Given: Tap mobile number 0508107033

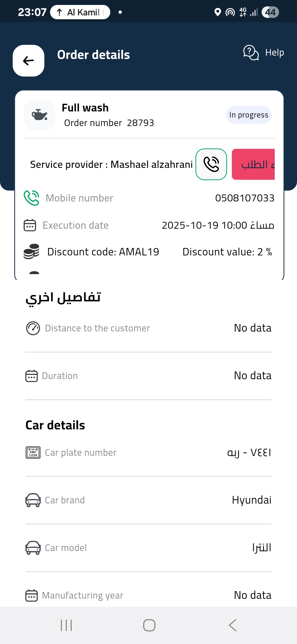Looking at the screenshot, I should [245, 198].
